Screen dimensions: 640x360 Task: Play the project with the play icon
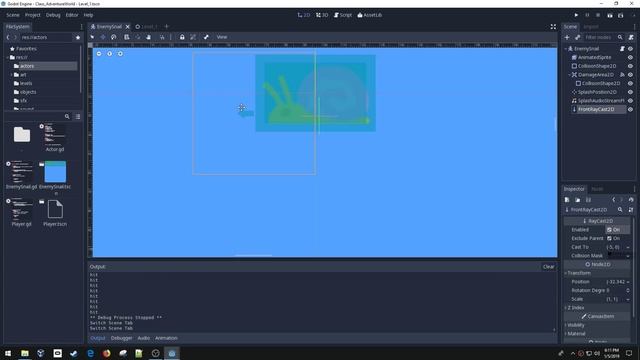(576, 15)
